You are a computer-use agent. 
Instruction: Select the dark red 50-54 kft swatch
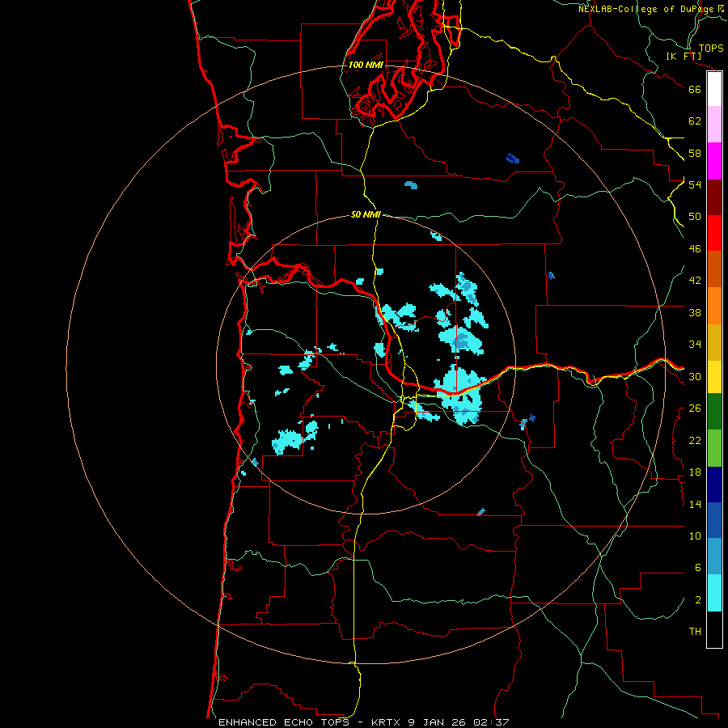point(714,197)
